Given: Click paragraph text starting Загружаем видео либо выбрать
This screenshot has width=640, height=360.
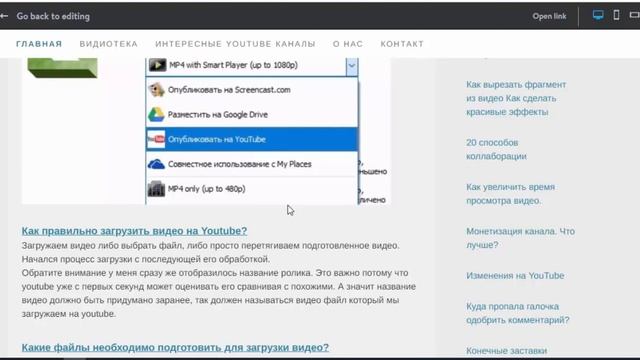Looking at the screenshot, I should coord(211,246).
